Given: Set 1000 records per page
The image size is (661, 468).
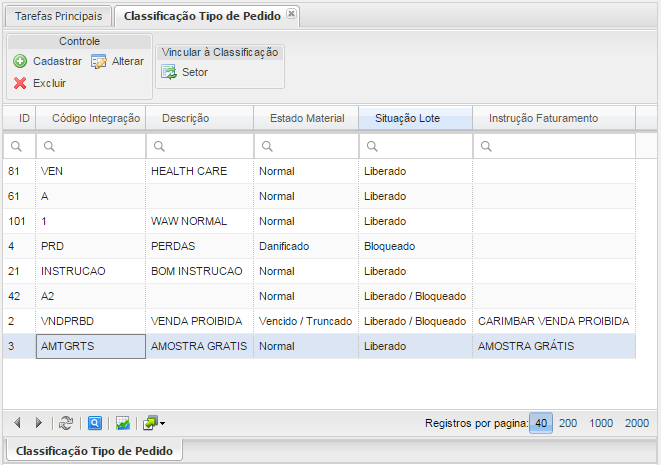Looking at the screenshot, I should click(x=601, y=423).
